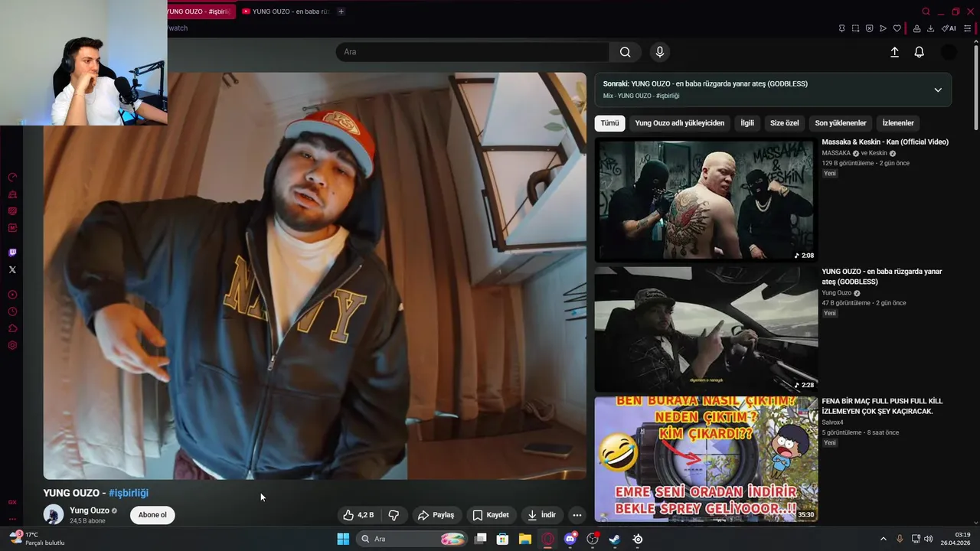Open YouTube notifications bell

[919, 52]
